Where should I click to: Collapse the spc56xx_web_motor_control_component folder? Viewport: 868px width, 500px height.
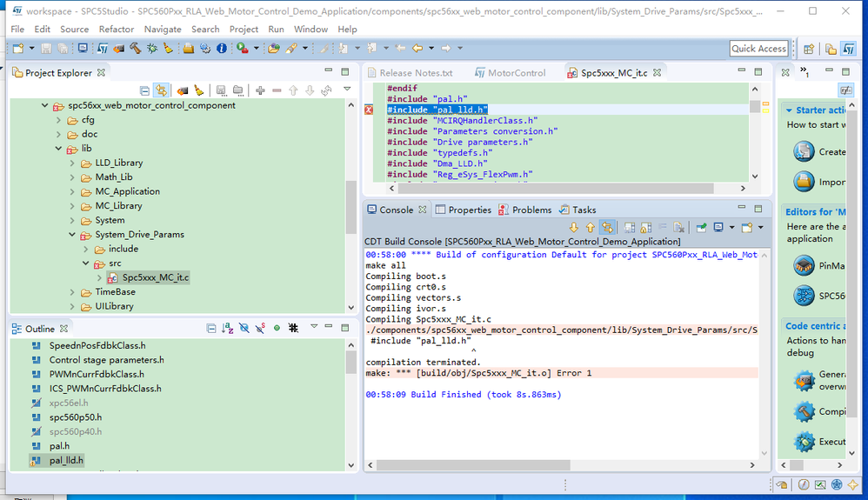coord(45,105)
